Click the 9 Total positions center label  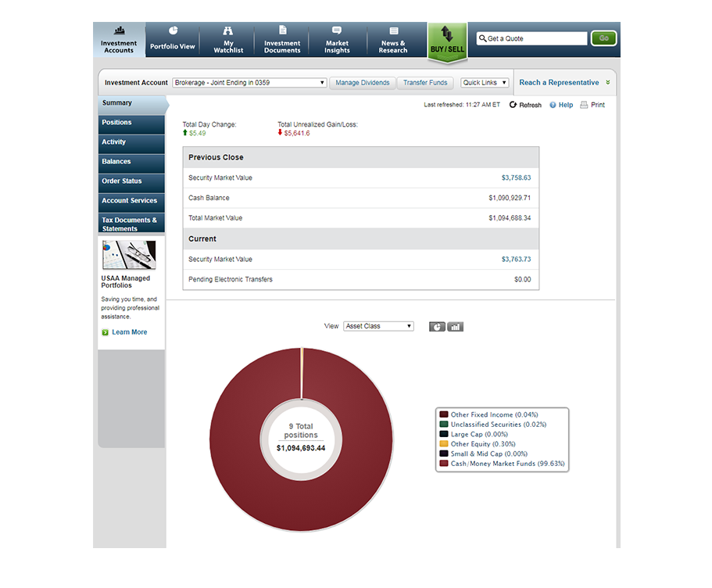pos(301,431)
